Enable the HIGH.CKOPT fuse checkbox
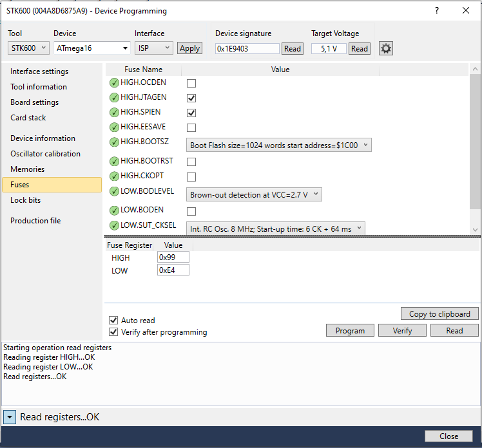This screenshot has width=482, height=448. [x=191, y=176]
